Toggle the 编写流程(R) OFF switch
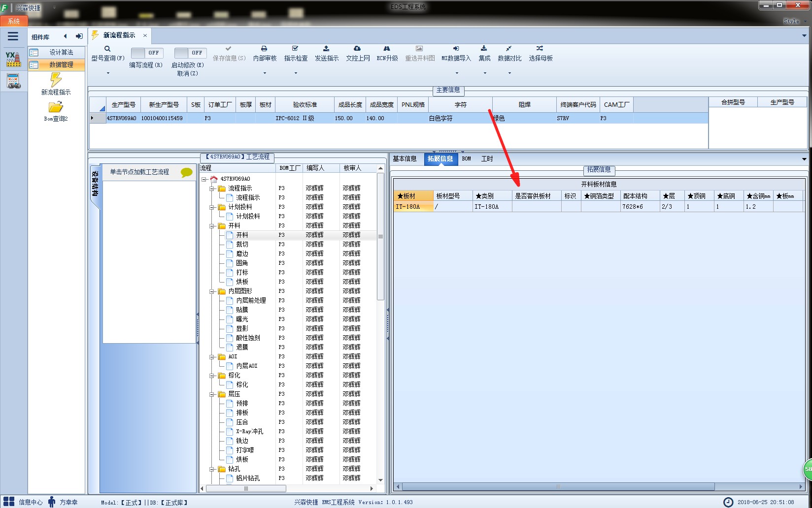Viewport: 812px width, 508px height. point(147,53)
